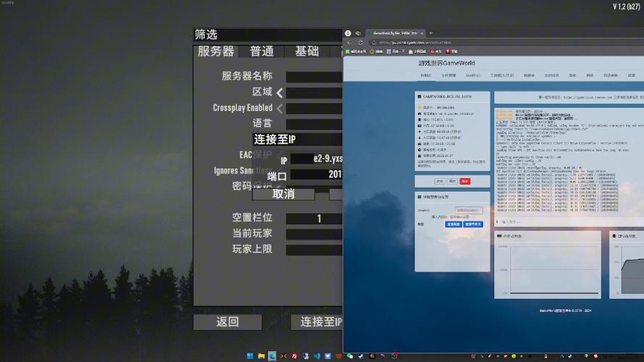
Task: Open a new browser tab with plus
Action: click(431, 33)
